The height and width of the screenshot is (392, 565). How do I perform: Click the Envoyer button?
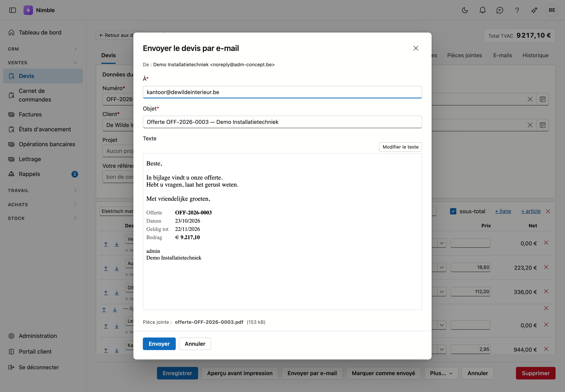(x=159, y=344)
